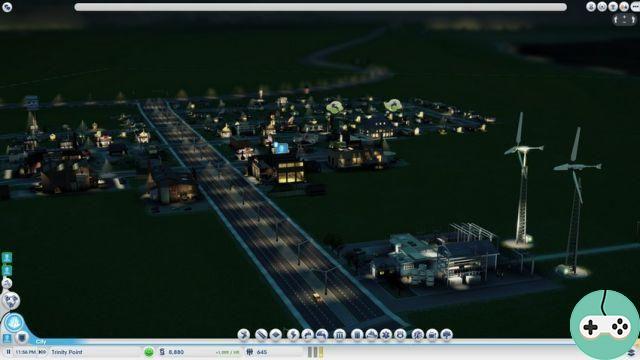Click the shield icon beside City label

(x=22, y=338)
